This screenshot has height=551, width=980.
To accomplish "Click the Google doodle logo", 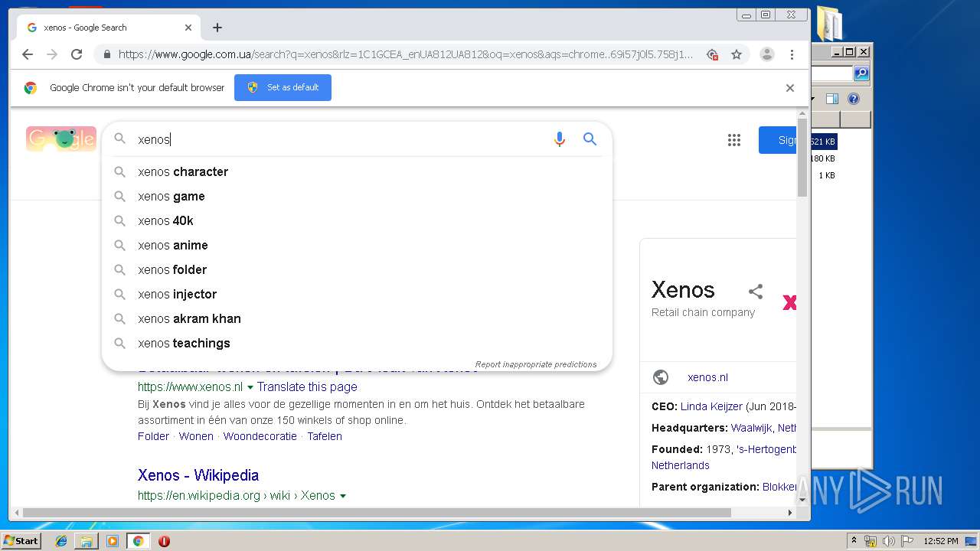I will 61,139.
